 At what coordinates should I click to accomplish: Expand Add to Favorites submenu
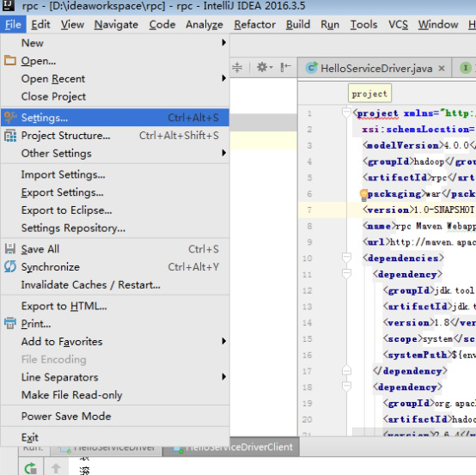tap(115, 342)
